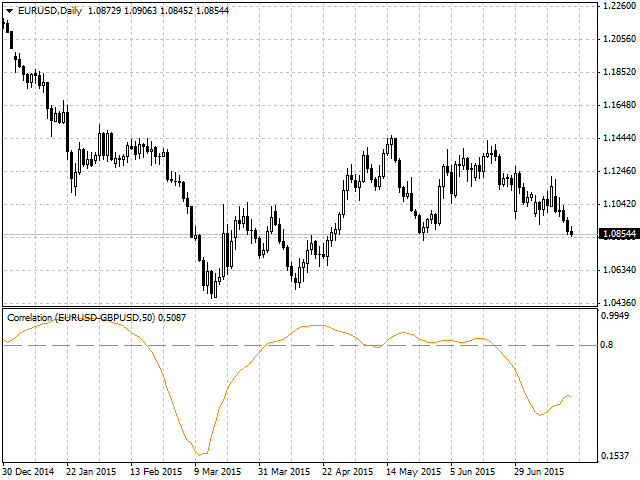The image size is (640, 480).
Task: Select the OHLC values 1.08729 1.09063 1.08452 1.08544
Action: pyautogui.click(x=158, y=11)
